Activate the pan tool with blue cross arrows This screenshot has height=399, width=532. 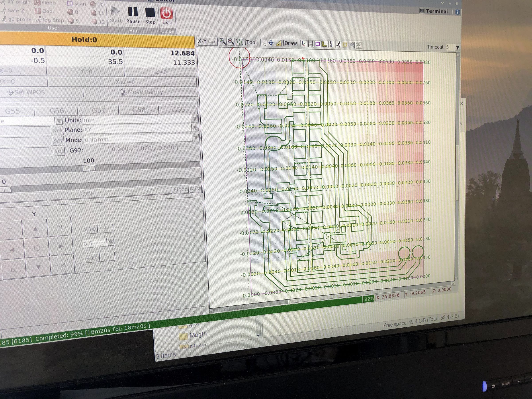coord(271,43)
